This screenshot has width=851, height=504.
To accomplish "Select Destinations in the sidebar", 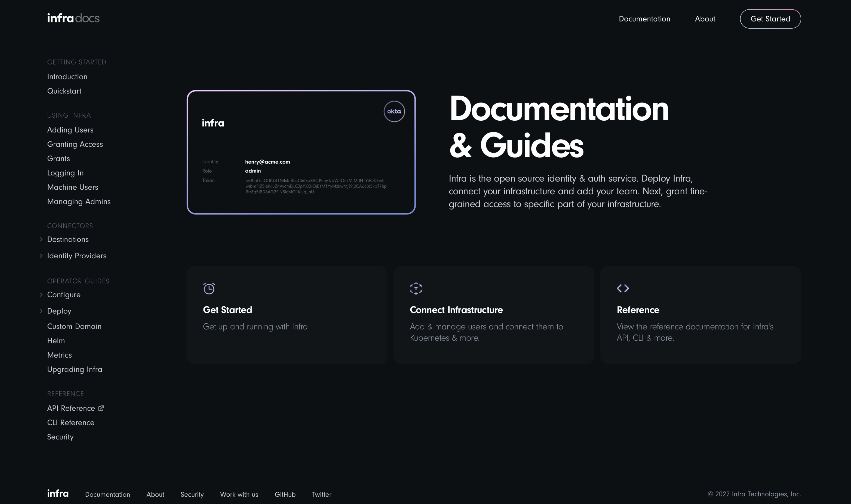I will (x=68, y=239).
